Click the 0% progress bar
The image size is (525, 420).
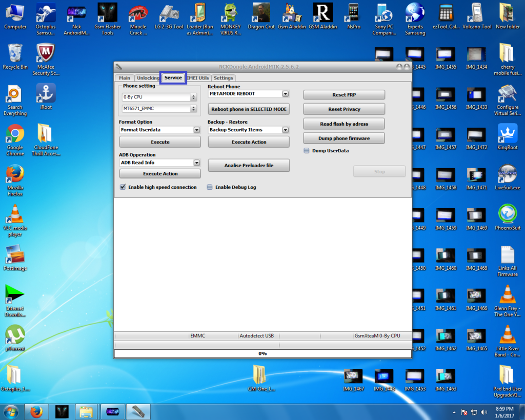[262, 353]
